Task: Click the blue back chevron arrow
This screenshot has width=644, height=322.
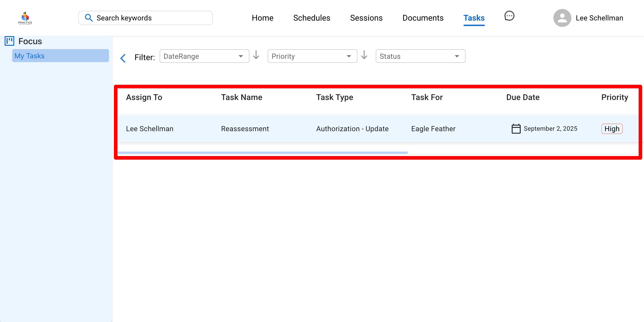Action: tap(123, 58)
